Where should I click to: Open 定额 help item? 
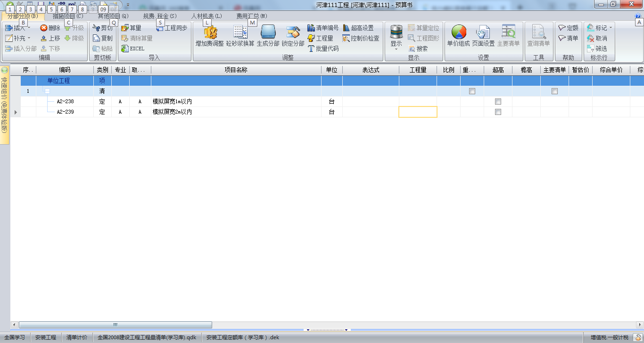click(x=568, y=28)
